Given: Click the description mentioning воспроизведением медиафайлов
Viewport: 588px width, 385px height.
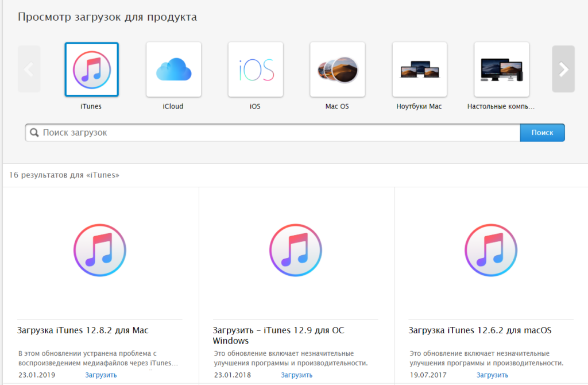Looking at the screenshot, I should pyautogui.click(x=98, y=358).
